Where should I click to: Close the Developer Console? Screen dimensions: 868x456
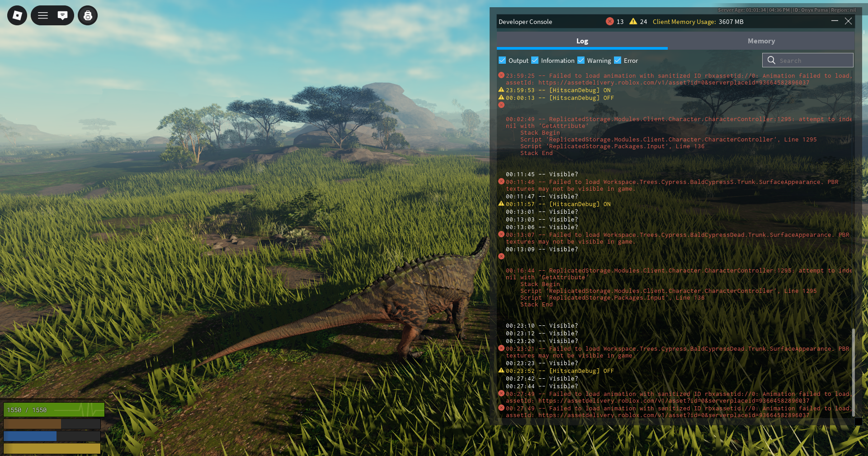tap(848, 21)
